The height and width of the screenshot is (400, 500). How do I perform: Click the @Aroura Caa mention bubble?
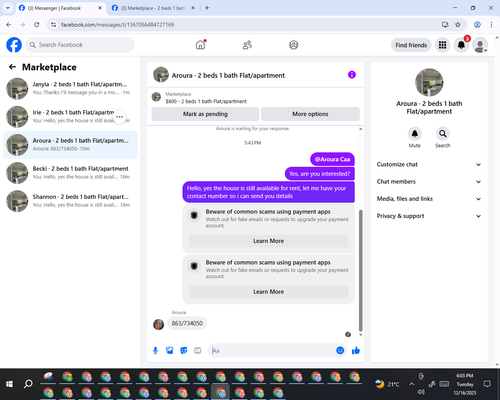(332, 159)
